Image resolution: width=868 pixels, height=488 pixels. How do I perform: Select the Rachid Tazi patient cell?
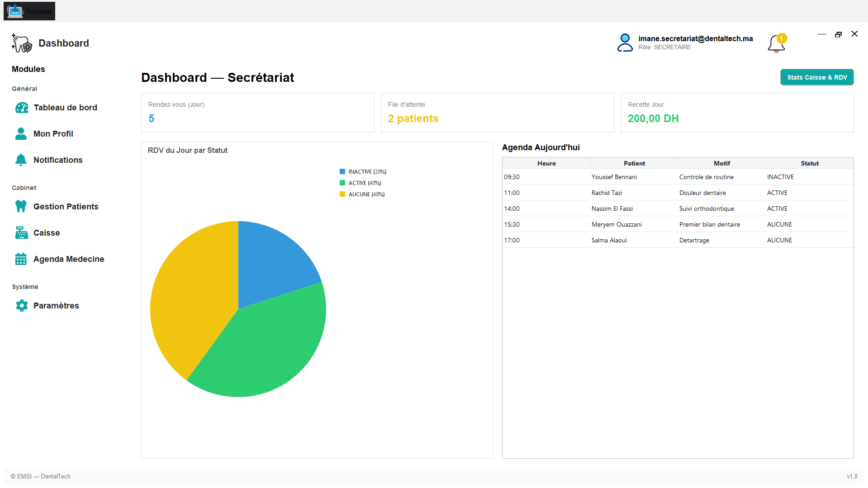634,193
